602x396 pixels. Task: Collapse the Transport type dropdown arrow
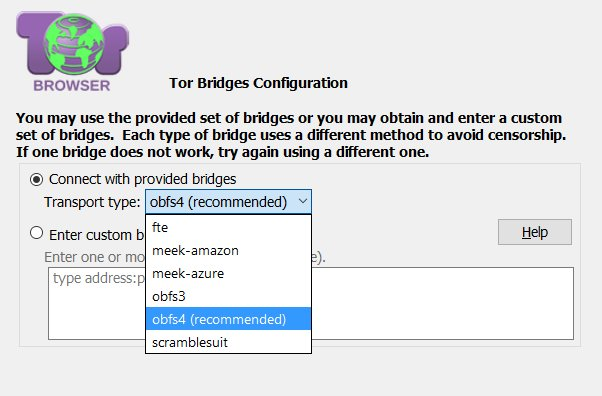tap(303, 201)
